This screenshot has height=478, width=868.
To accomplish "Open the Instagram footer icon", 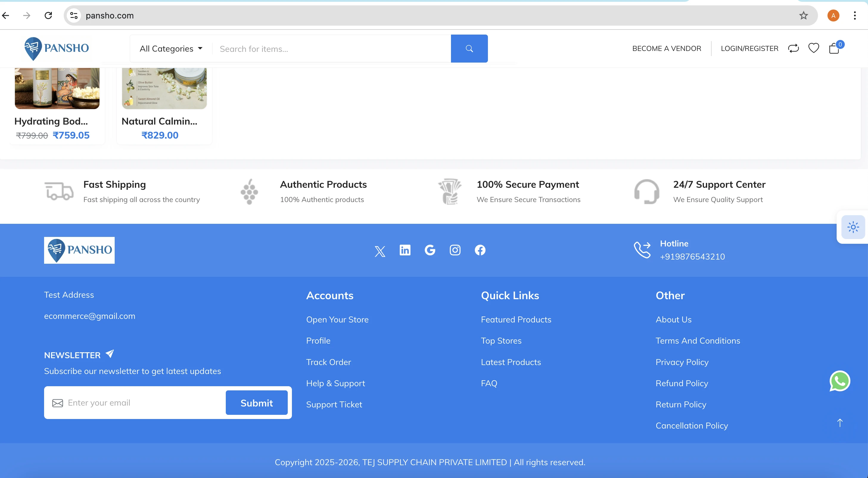I will click(455, 250).
